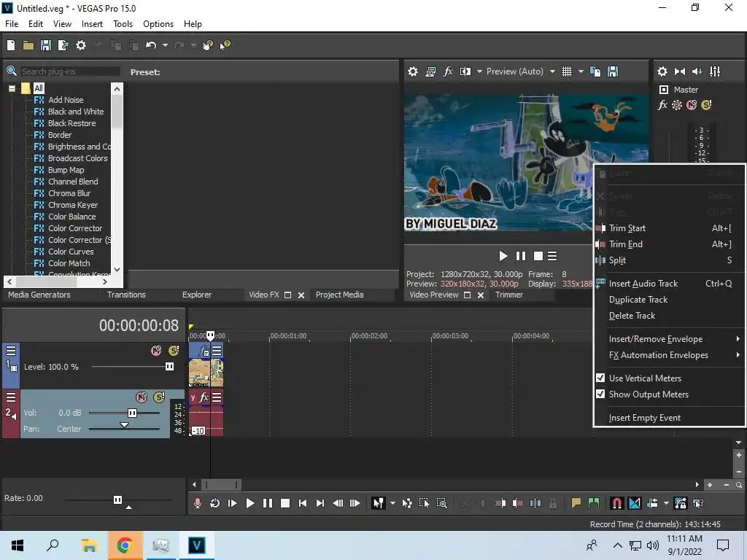747x560 pixels.
Task: Create a new project with toolbar icon
Action: click(x=11, y=45)
